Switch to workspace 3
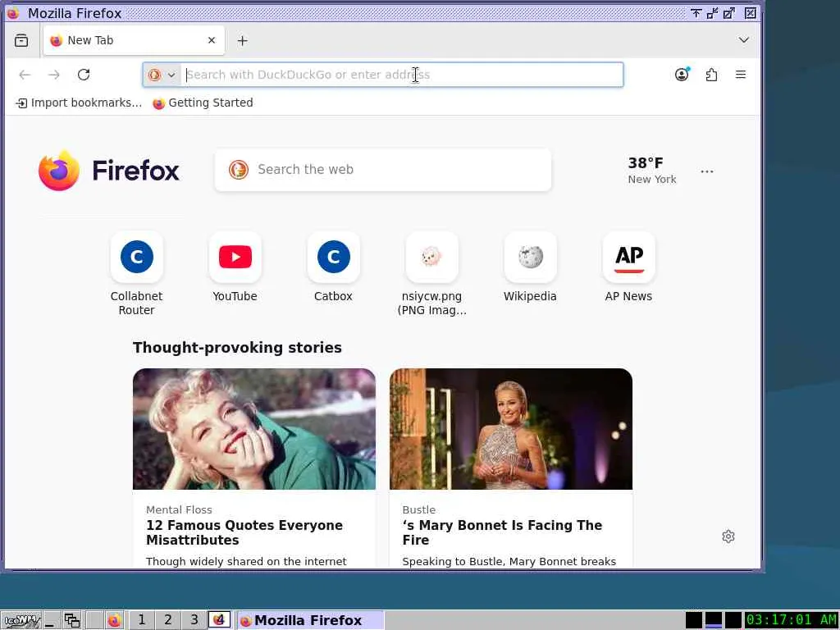 [x=194, y=620]
